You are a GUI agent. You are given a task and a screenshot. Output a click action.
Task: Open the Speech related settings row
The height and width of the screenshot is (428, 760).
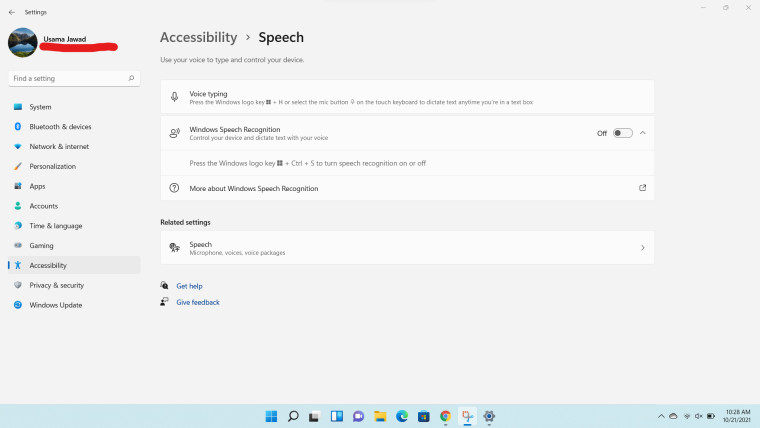407,248
